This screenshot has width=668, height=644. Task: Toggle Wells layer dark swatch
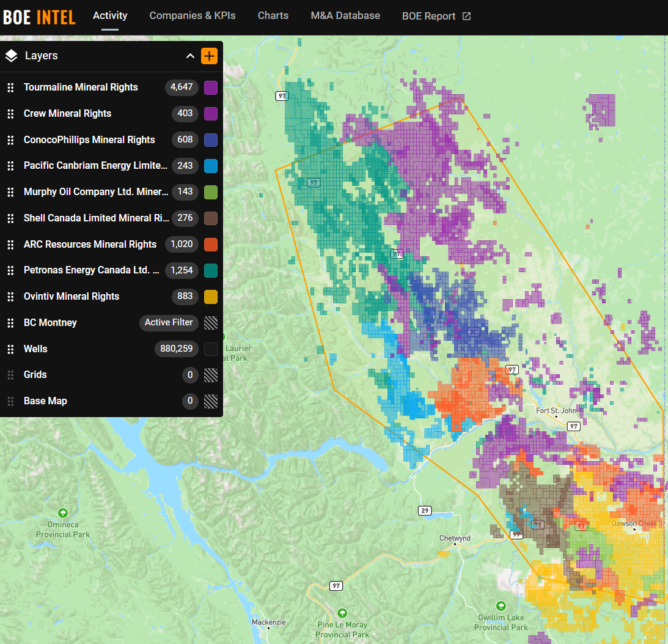click(211, 349)
